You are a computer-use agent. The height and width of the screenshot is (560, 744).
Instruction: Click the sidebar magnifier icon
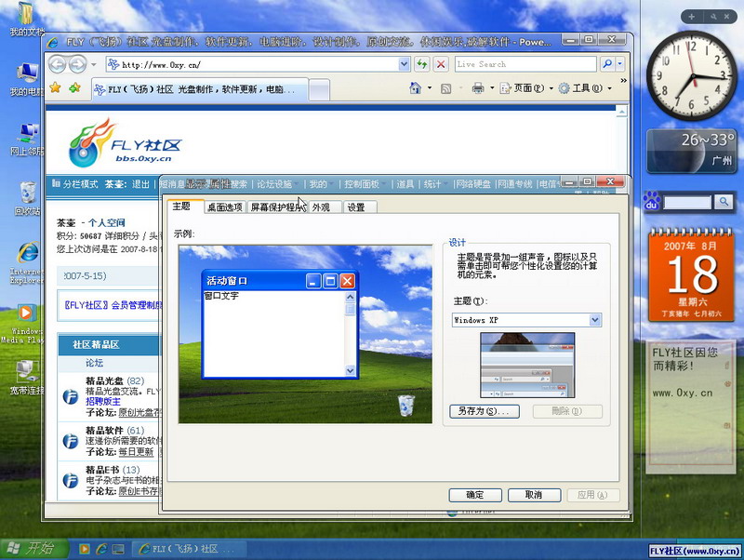click(x=713, y=17)
